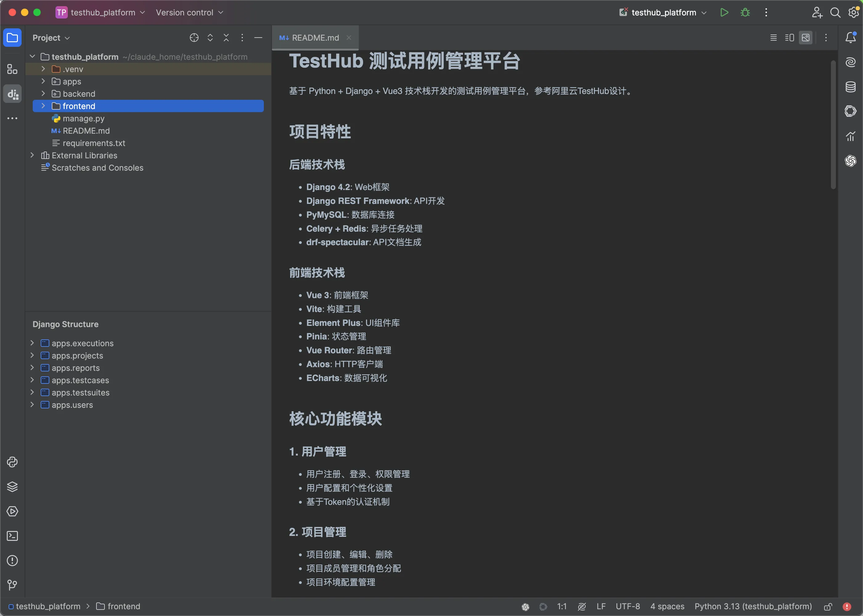Expand the apps folder

(x=43, y=81)
